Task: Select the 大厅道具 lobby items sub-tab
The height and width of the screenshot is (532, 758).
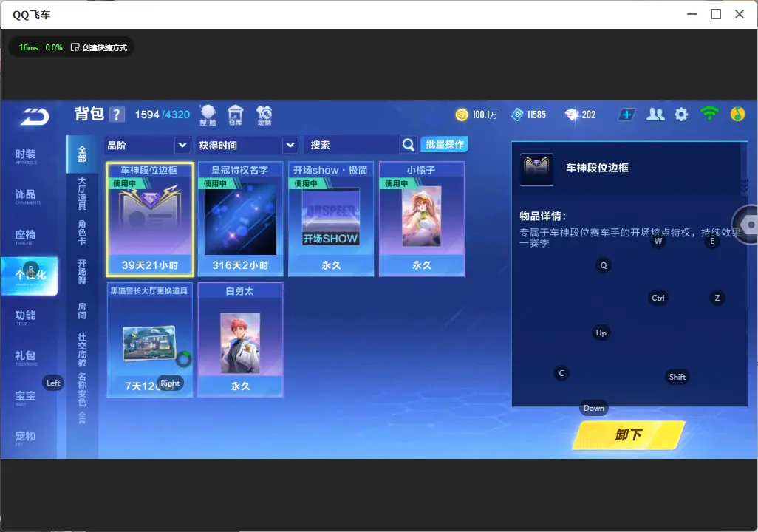Action: tap(82, 193)
